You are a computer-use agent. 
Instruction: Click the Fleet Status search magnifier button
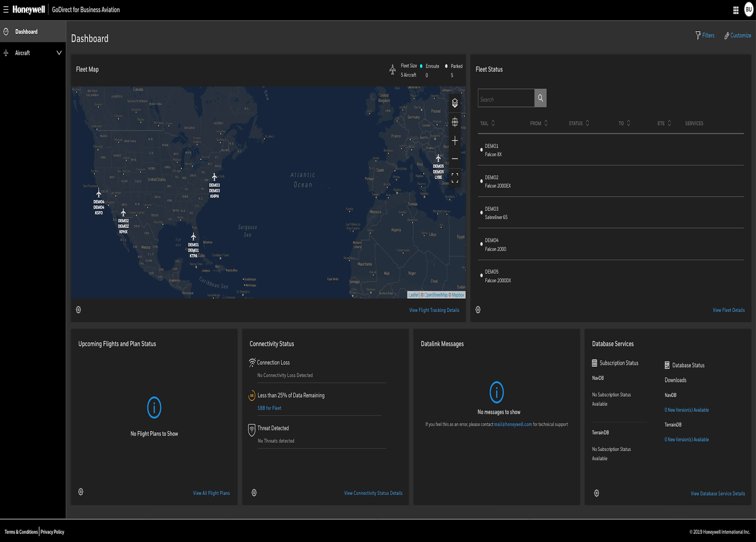[540, 98]
